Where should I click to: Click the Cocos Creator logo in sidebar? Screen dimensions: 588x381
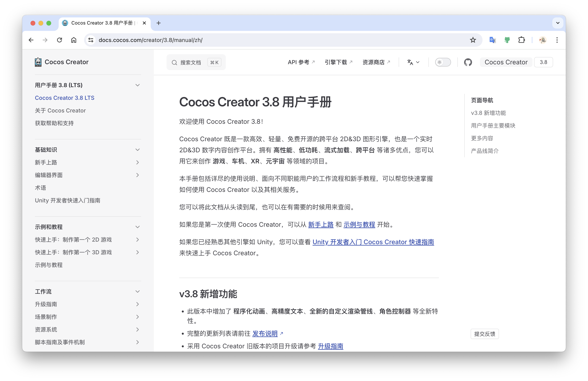point(38,62)
